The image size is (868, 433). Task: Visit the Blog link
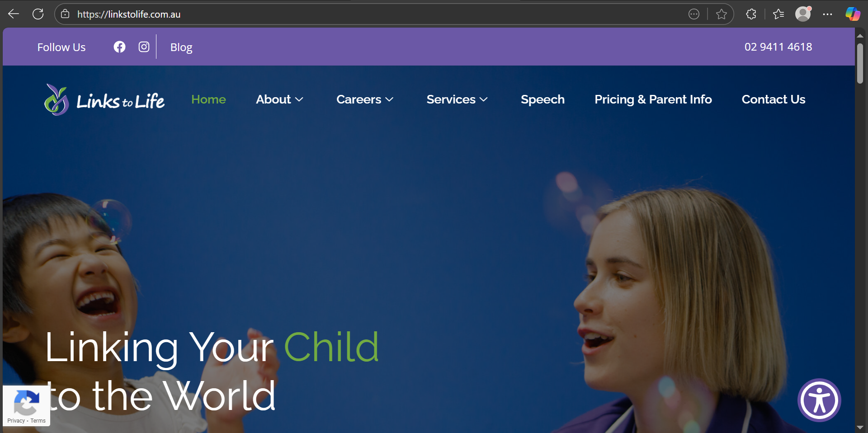[181, 47]
